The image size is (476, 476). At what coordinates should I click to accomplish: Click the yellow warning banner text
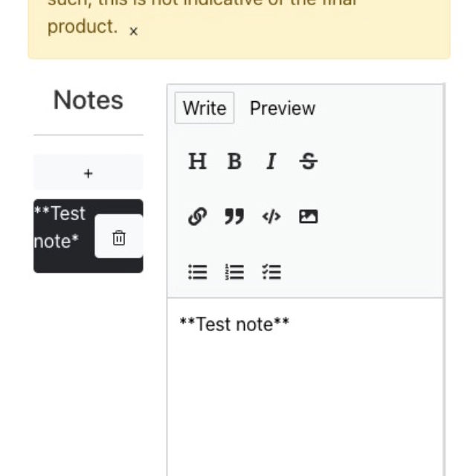coord(82,27)
